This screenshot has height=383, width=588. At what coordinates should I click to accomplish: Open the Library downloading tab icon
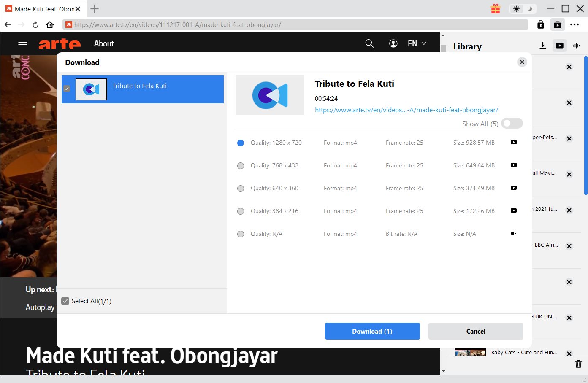click(x=543, y=46)
